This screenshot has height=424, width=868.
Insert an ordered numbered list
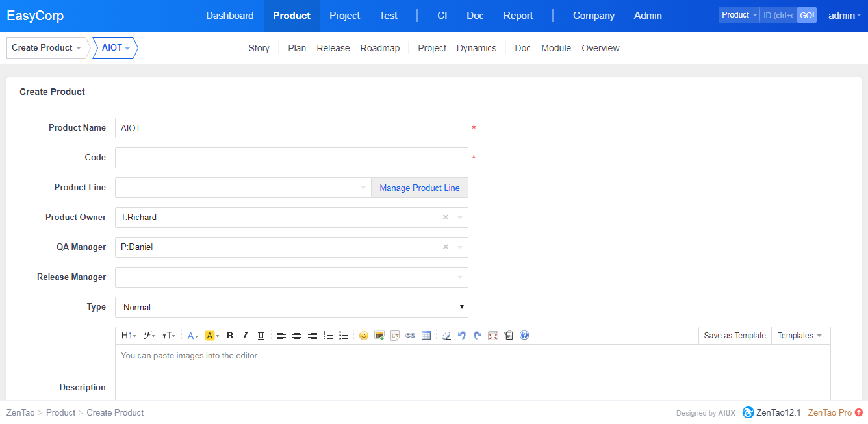[328, 336]
